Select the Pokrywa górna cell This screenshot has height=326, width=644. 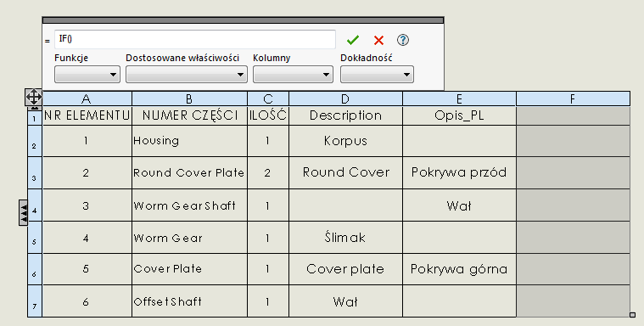click(x=459, y=269)
